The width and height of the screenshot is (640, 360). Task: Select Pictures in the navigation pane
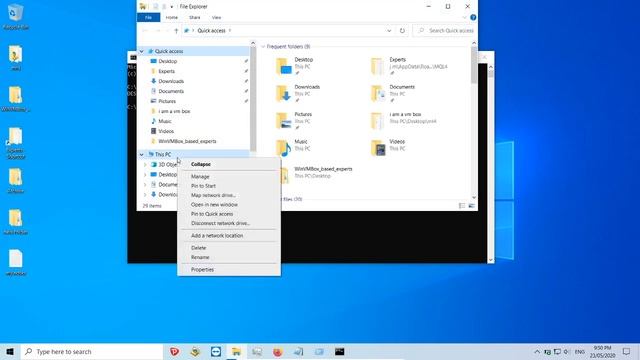click(x=167, y=101)
